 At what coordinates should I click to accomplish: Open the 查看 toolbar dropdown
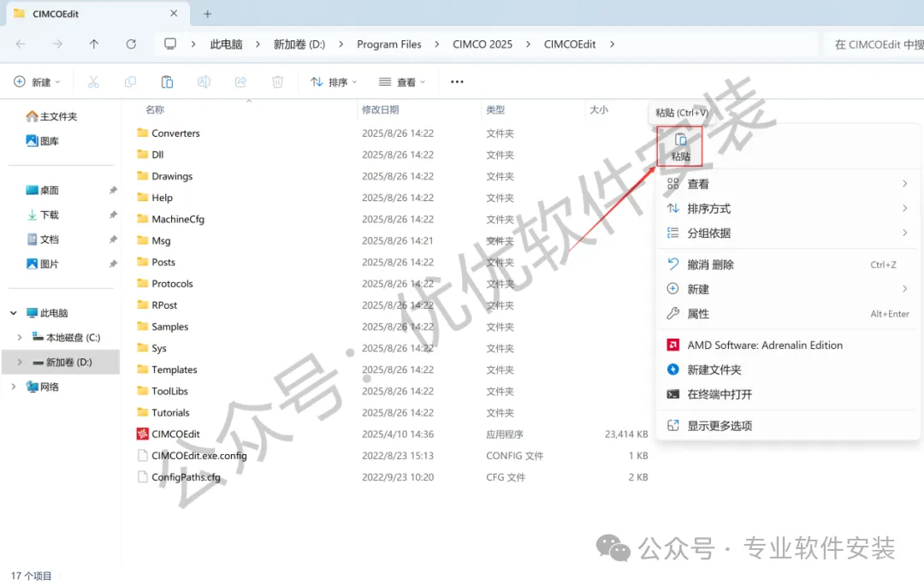[x=402, y=82]
